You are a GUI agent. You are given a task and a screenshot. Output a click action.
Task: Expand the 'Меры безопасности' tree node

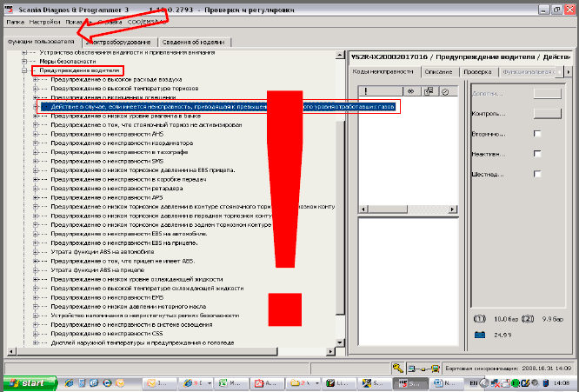point(23,62)
